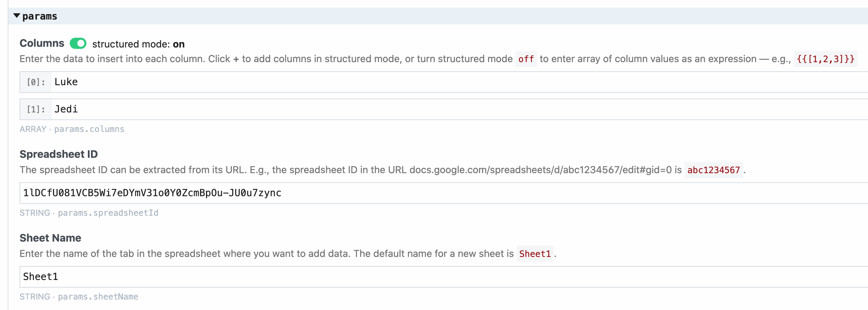
Task: Select the [1] index label
Action: [x=36, y=110]
